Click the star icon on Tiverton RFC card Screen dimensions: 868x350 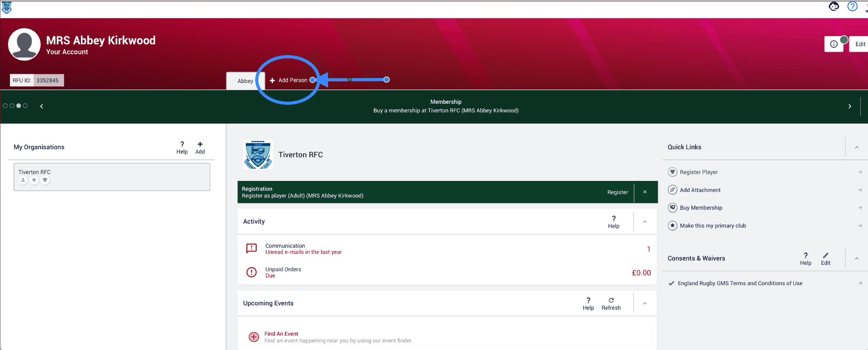coord(34,180)
